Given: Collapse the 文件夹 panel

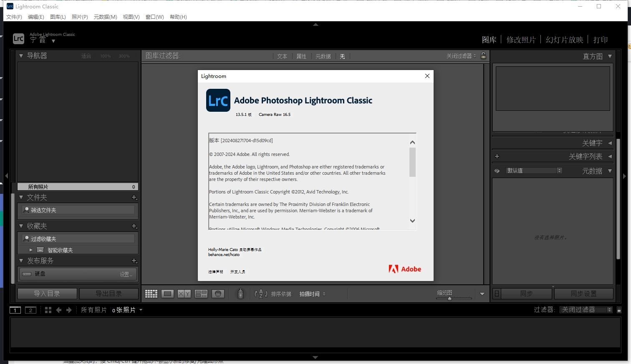Looking at the screenshot, I should coord(21,197).
